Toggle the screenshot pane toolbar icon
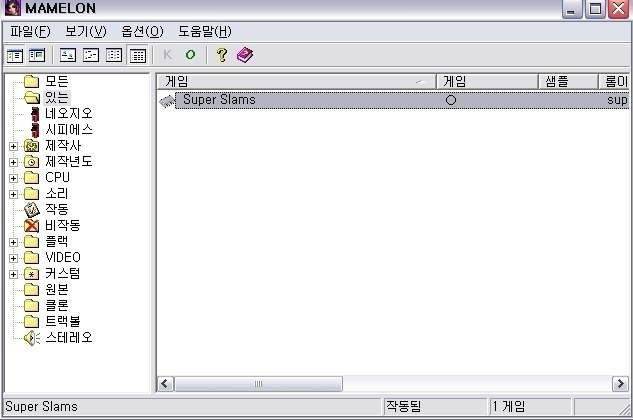 [x=37, y=55]
